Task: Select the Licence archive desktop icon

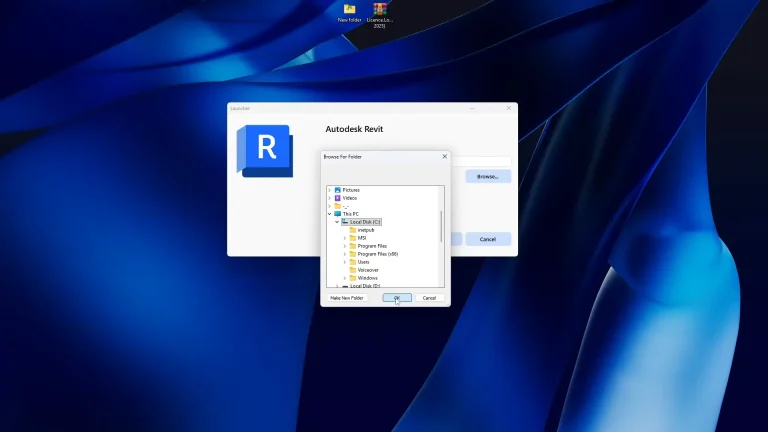Action: pos(380,15)
